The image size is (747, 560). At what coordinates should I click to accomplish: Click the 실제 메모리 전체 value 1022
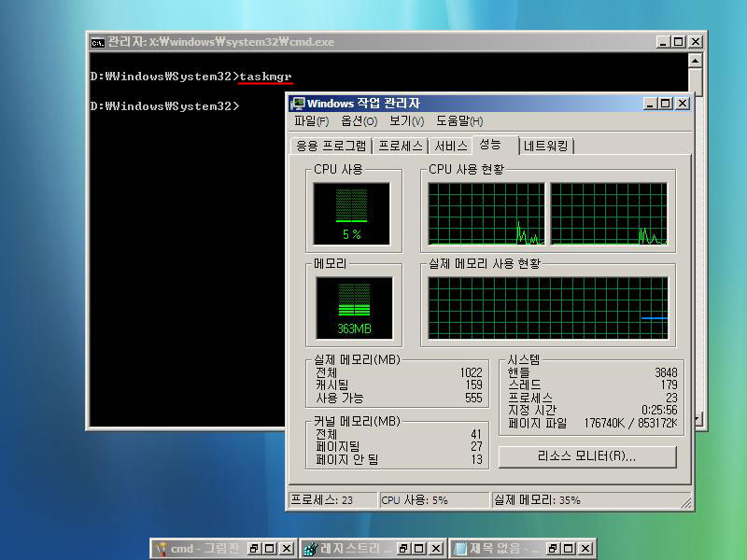pos(471,372)
